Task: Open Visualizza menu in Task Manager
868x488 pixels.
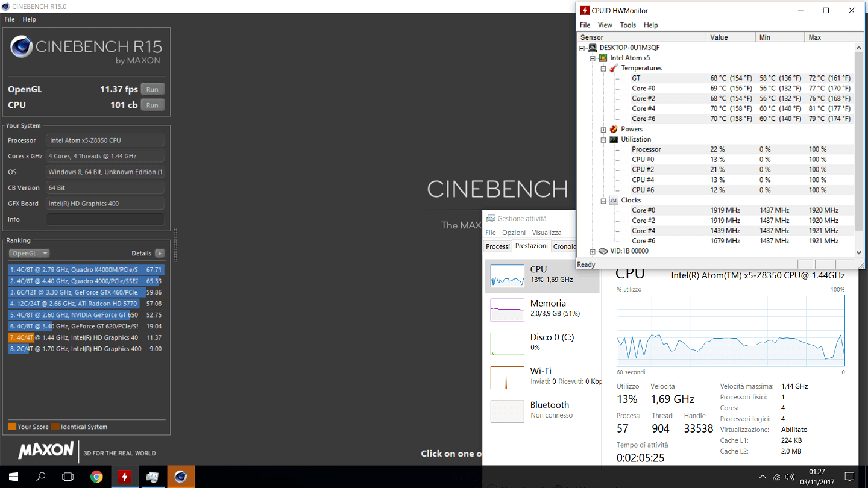Action: (x=547, y=233)
